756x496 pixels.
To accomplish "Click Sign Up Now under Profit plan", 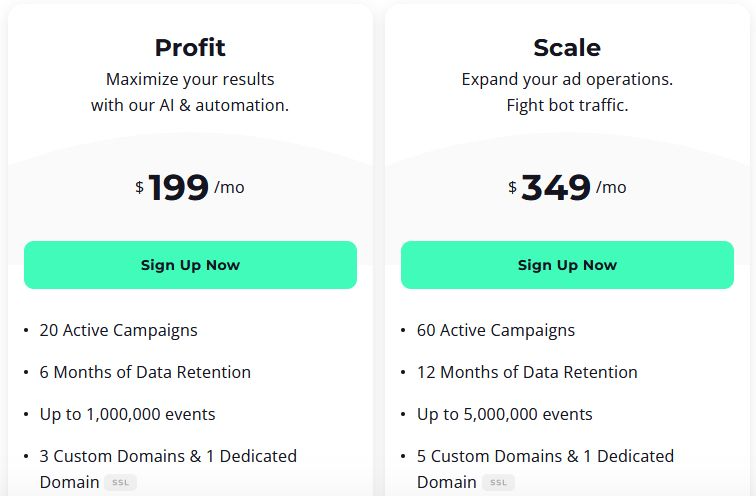I will [x=190, y=265].
